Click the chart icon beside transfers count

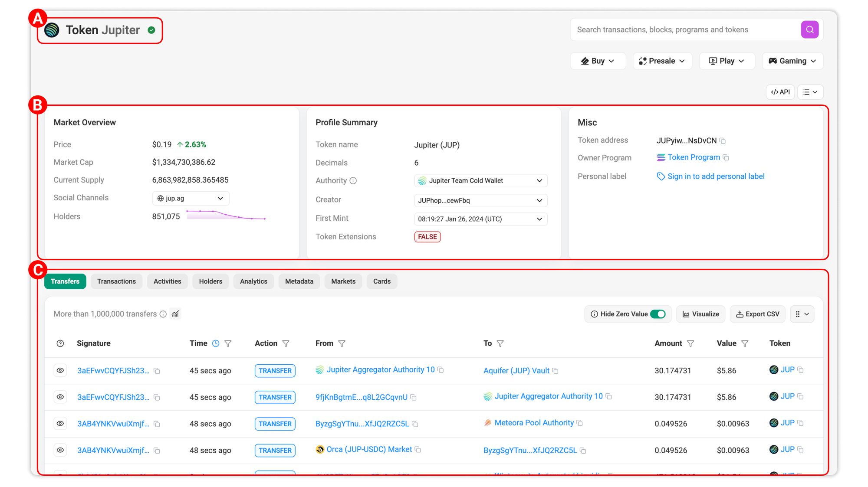pos(175,314)
